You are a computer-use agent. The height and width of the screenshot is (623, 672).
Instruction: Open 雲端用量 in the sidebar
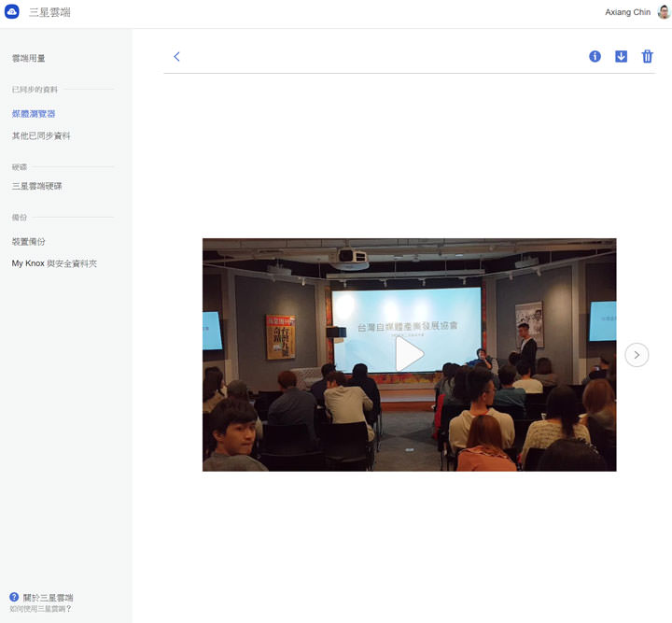[x=29, y=58]
